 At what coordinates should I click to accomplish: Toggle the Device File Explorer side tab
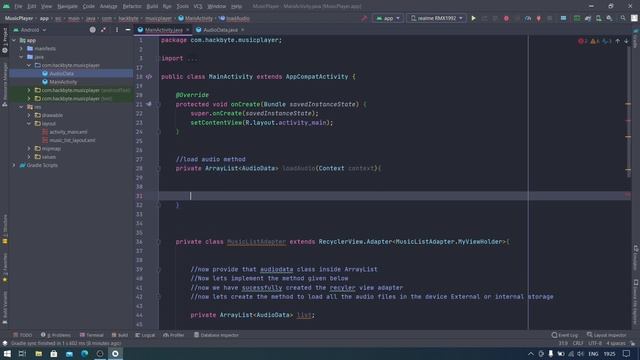coord(636,302)
